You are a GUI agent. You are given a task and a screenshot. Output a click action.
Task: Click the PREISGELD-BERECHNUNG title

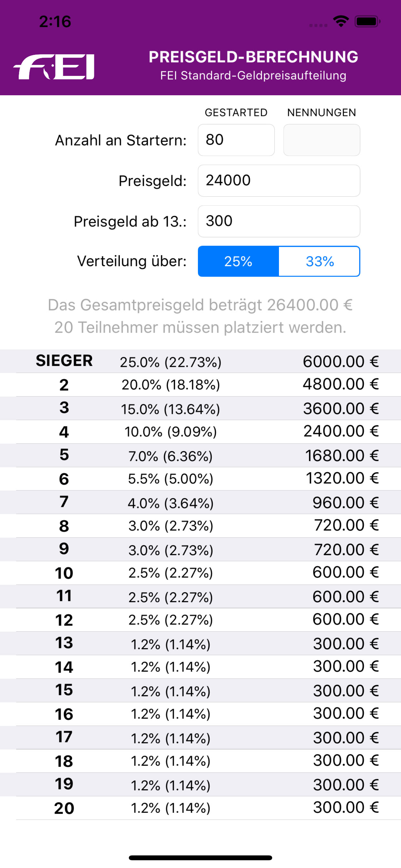click(x=254, y=57)
